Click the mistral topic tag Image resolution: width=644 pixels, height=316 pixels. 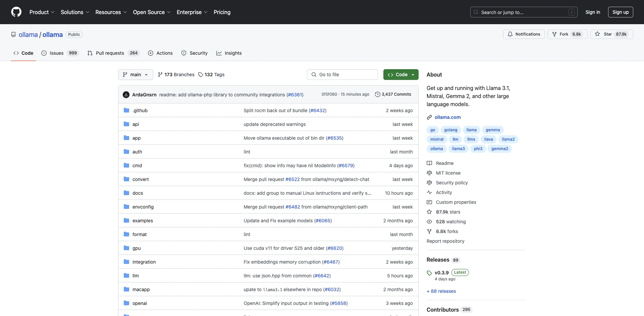coord(437,139)
